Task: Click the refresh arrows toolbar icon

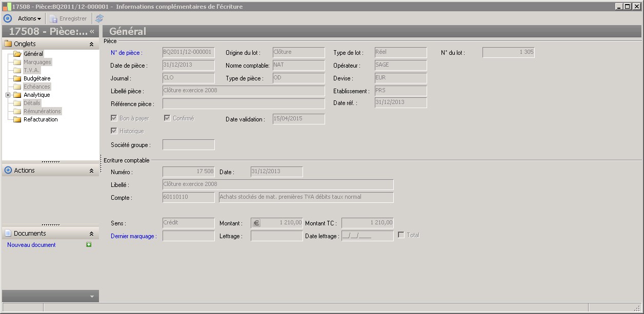Action: pos(99,18)
